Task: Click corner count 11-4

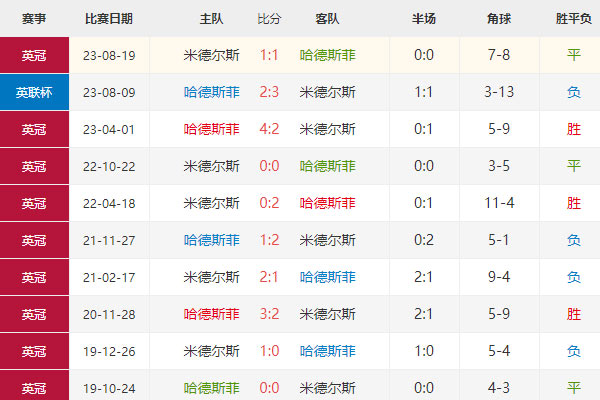Action: coord(499,203)
